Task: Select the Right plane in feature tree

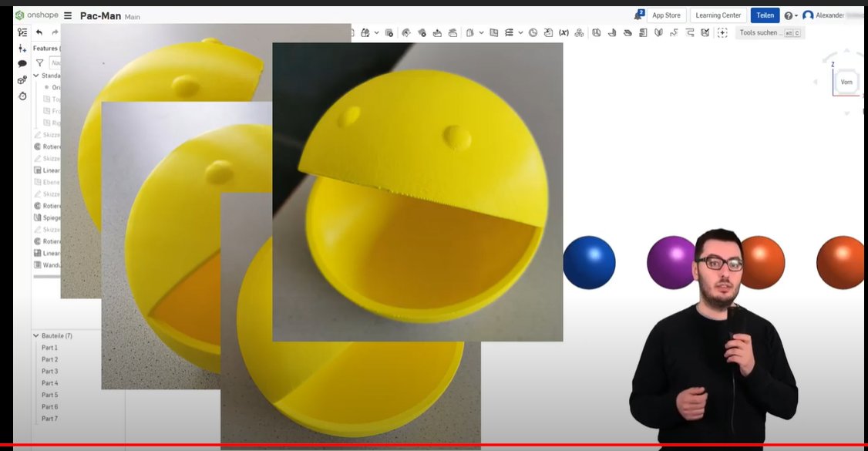Action: (52, 123)
